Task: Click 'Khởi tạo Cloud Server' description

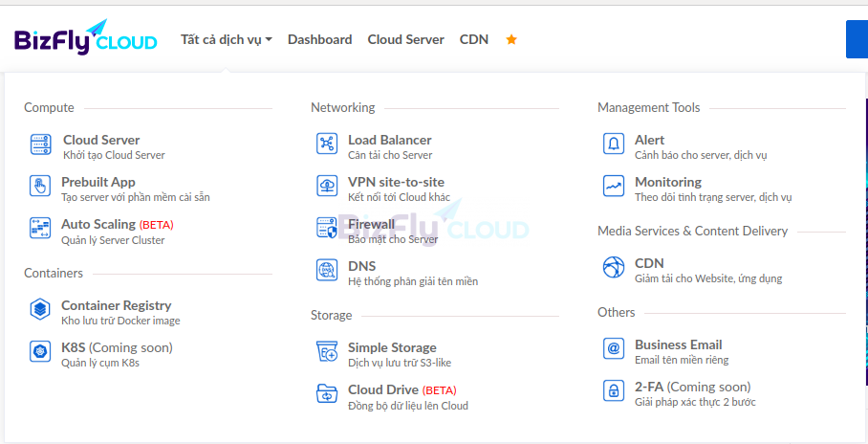Action: (114, 155)
